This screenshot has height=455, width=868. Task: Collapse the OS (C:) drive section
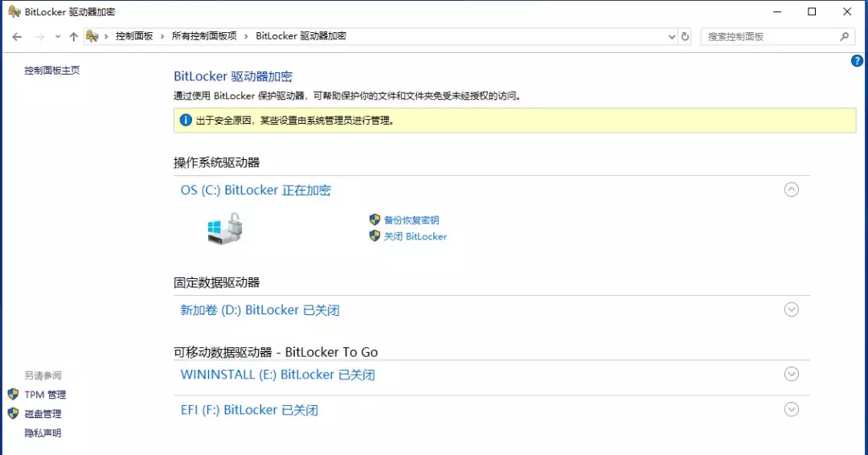(792, 190)
